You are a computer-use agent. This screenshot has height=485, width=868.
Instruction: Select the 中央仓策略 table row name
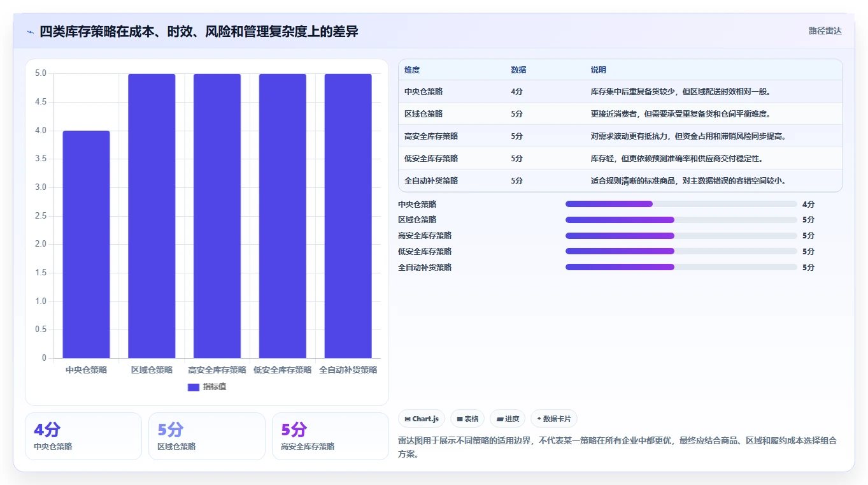[423, 92]
